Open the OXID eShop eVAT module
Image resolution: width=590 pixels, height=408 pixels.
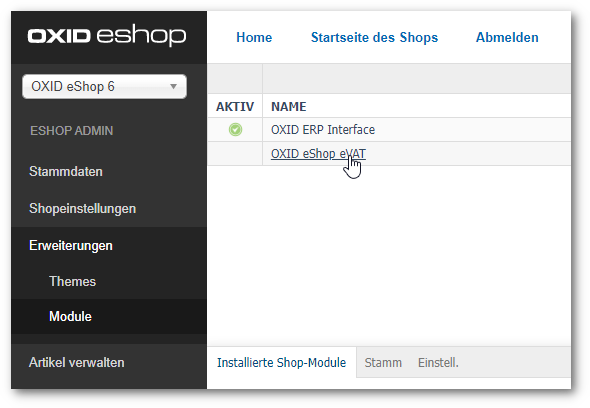click(318, 154)
